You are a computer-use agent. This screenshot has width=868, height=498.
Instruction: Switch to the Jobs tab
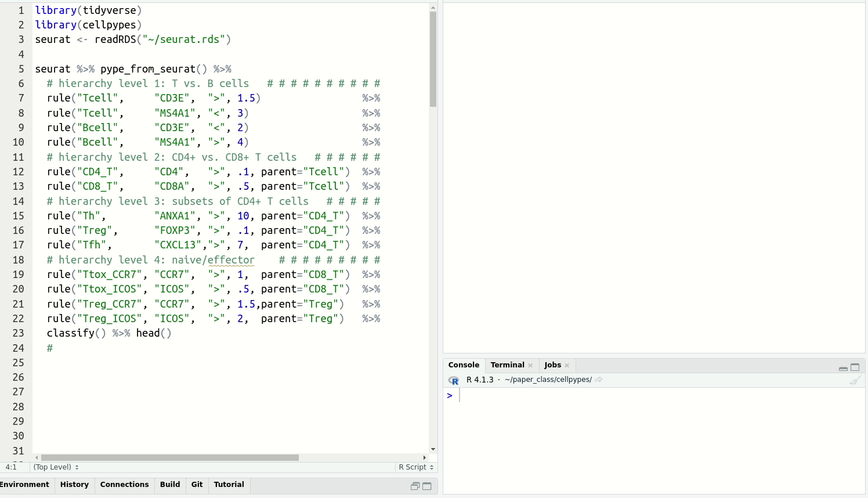point(552,365)
